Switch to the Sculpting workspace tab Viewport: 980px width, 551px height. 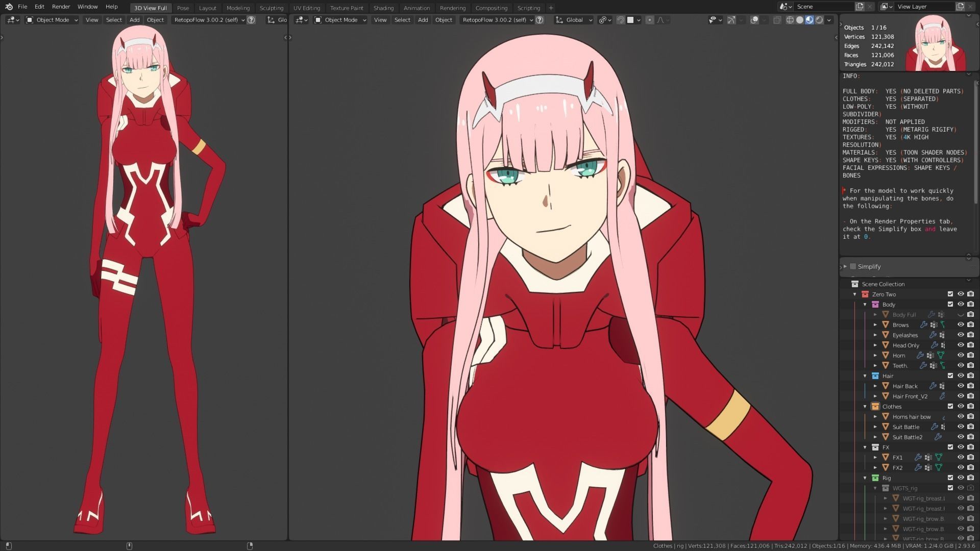[x=271, y=8]
